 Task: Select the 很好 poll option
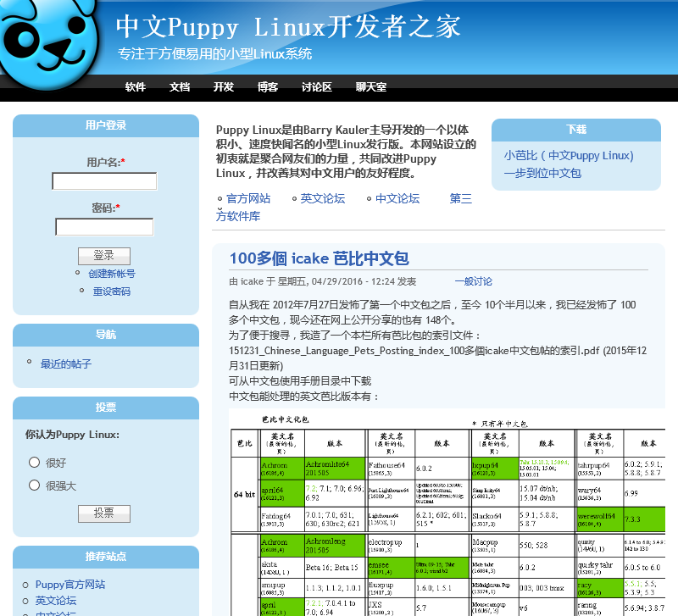click(34, 463)
